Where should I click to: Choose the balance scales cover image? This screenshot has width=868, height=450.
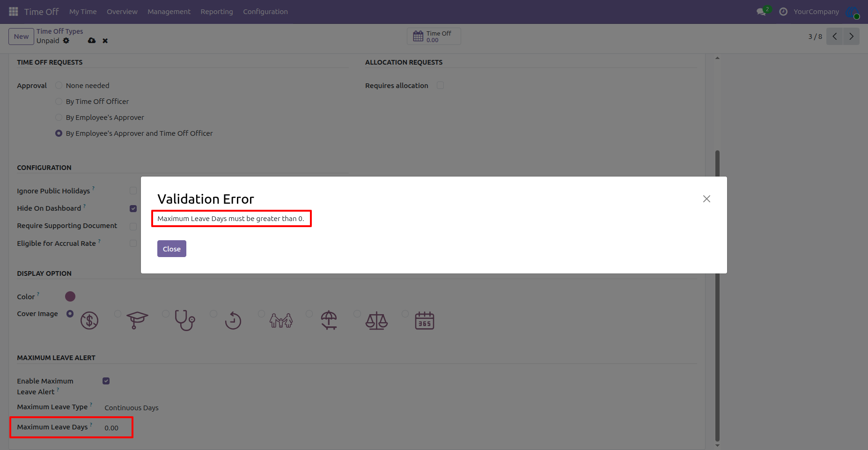tap(377, 321)
